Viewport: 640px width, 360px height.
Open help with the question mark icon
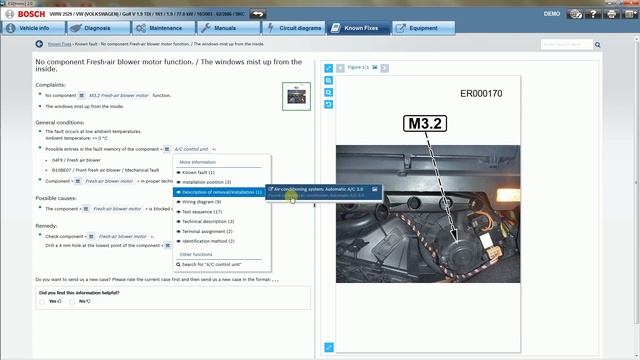coord(593,14)
